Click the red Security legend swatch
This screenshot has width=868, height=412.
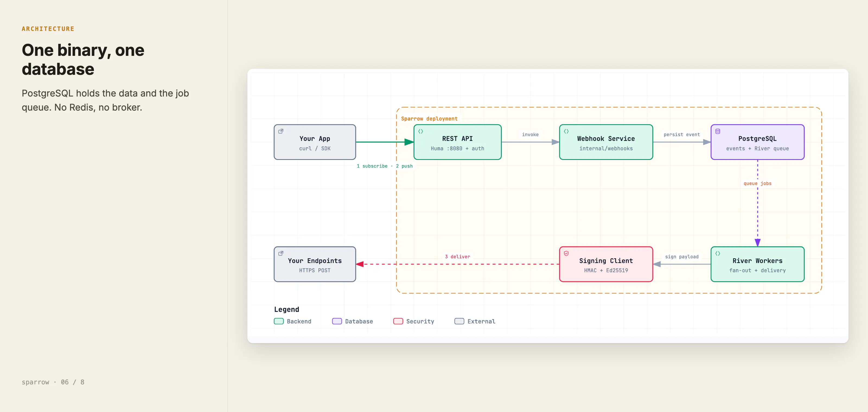[398, 321]
